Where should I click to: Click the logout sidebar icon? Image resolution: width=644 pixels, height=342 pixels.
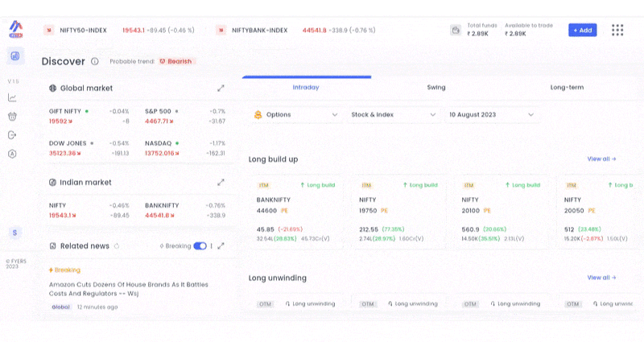click(x=12, y=135)
